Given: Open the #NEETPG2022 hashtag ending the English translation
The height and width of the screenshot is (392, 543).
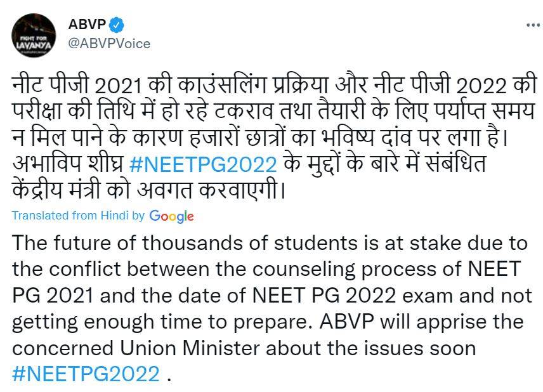Looking at the screenshot, I should pos(86,374).
